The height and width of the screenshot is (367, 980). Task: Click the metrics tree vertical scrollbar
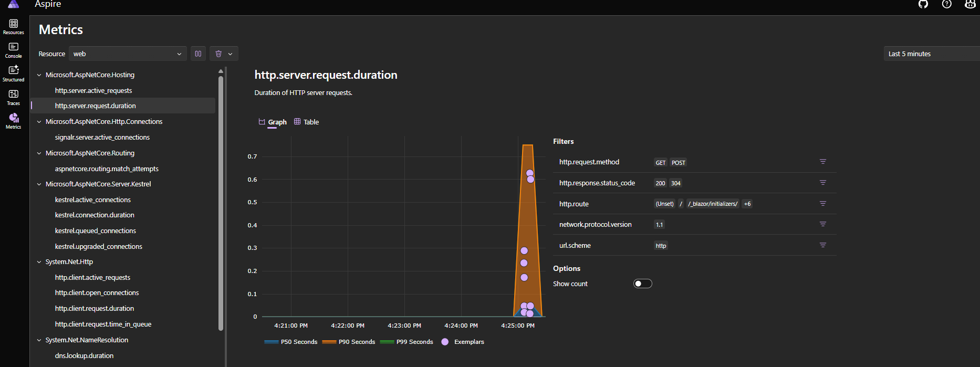coord(221,203)
